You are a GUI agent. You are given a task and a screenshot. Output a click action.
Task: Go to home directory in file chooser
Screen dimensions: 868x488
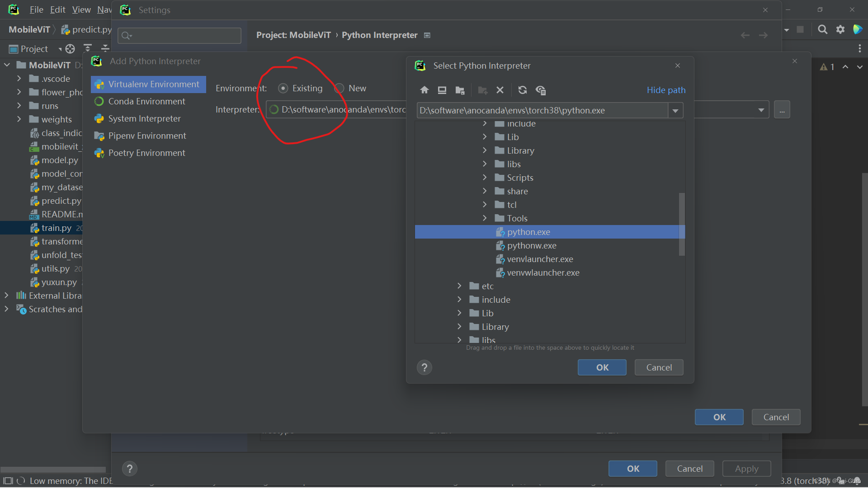(x=424, y=90)
